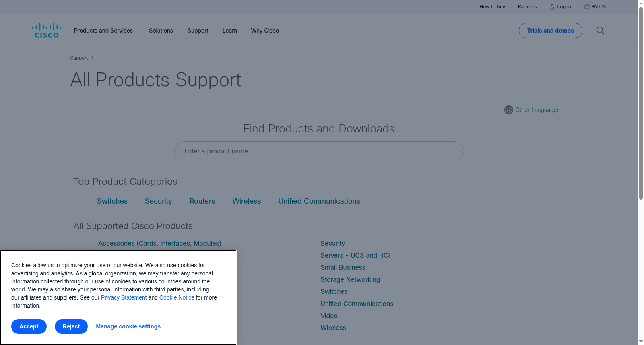Open Manage cookie settings
The height and width of the screenshot is (345, 644).
coord(128,326)
